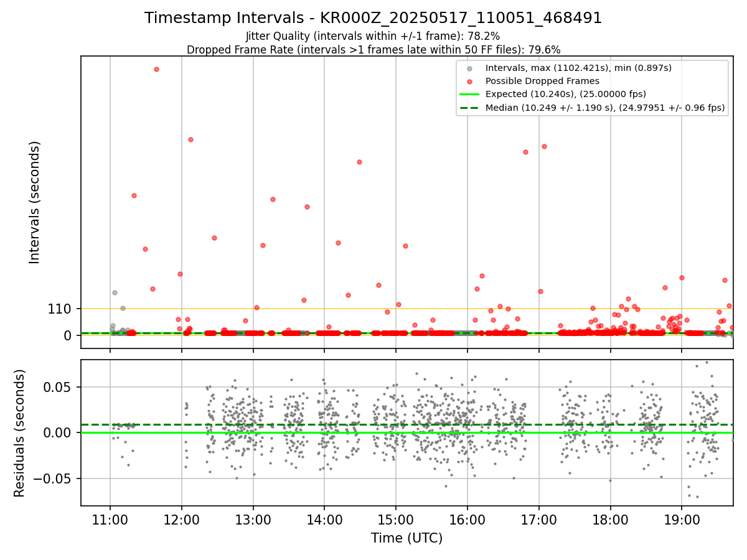The image size is (747, 560).
Task: Click the Time (UTC) x-axis label
Action: pos(406,538)
